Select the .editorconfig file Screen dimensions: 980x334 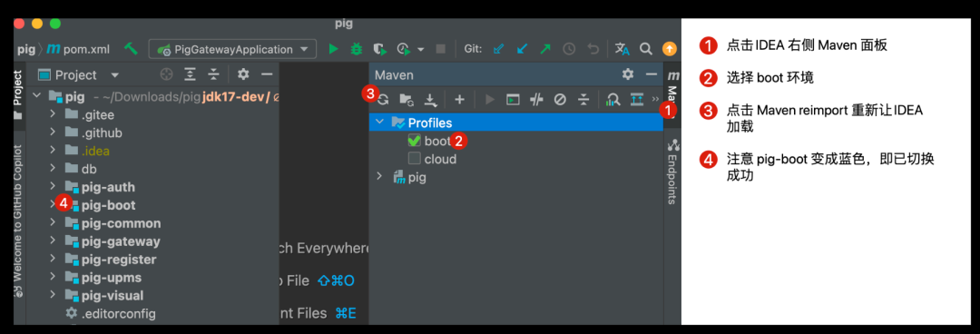click(118, 313)
